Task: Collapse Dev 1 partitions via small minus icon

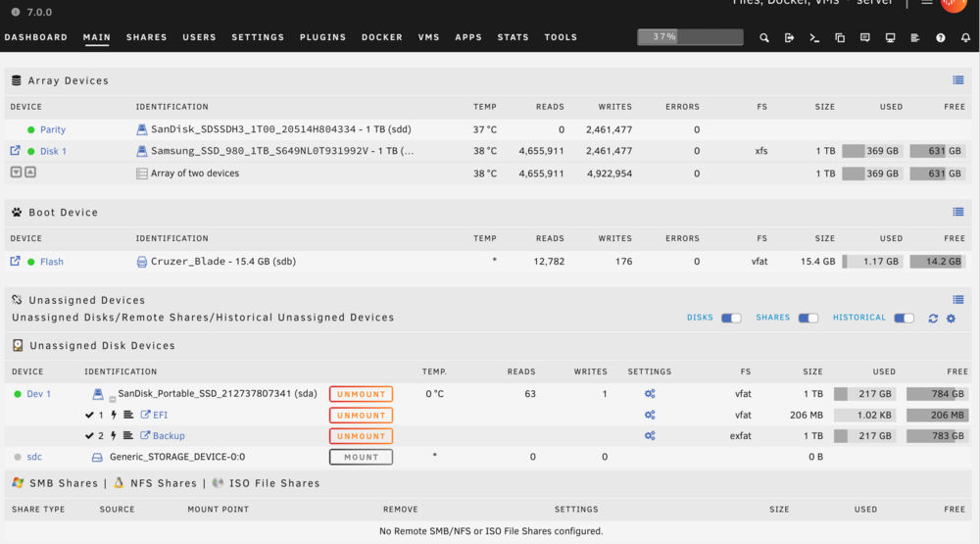Action: coord(113,399)
